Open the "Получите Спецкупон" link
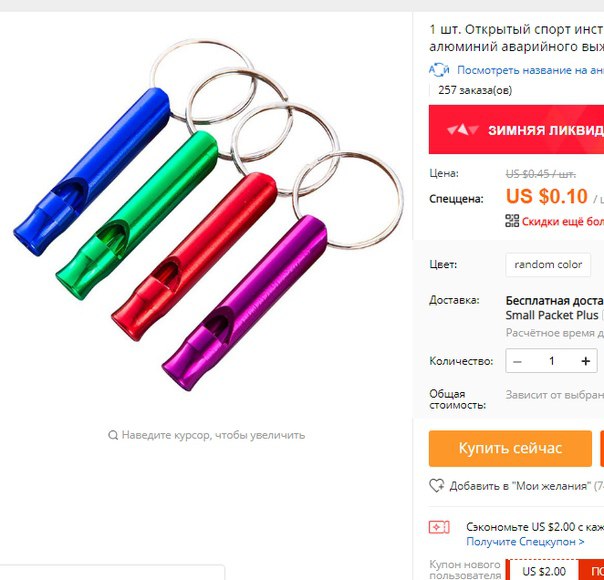This screenshot has width=604, height=580. [525, 541]
